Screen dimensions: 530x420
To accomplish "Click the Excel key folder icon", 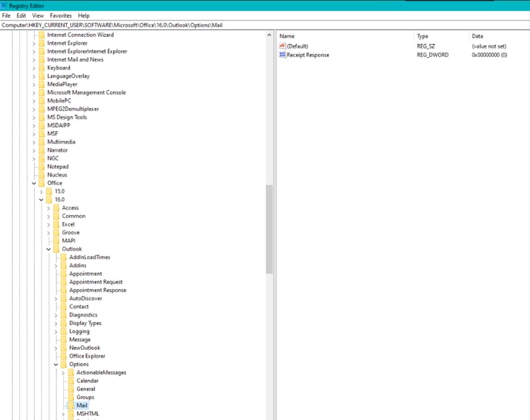I will [x=56, y=224].
